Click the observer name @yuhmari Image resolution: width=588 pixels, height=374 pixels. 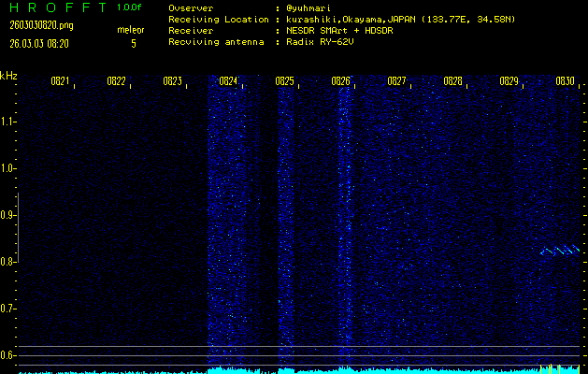[x=308, y=8]
